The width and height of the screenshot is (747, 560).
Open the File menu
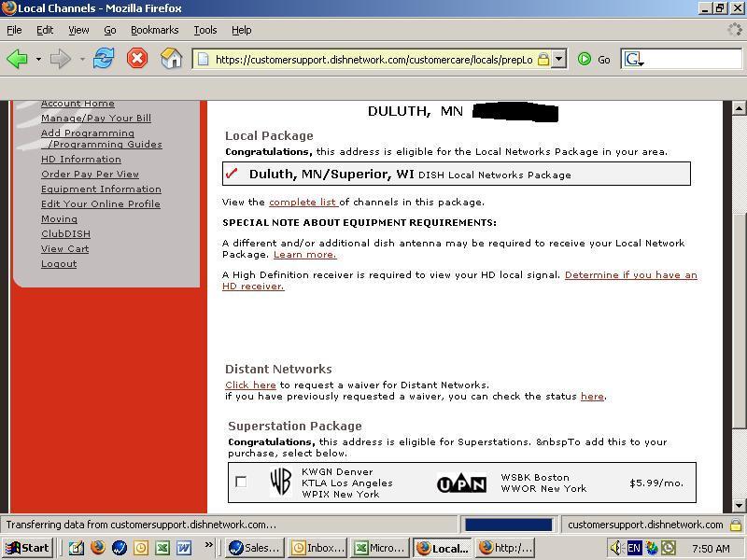pyautogui.click(x=14, y=30)
